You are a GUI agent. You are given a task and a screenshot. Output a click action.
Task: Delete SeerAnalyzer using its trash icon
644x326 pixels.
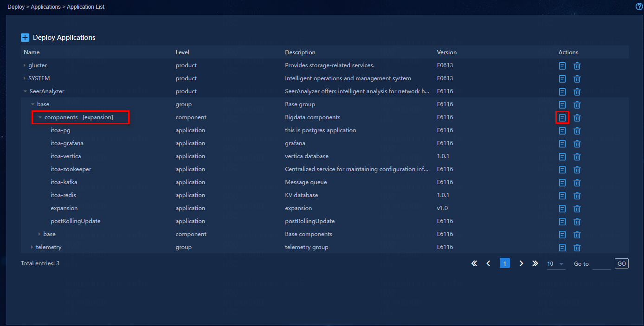coord(577,92)
